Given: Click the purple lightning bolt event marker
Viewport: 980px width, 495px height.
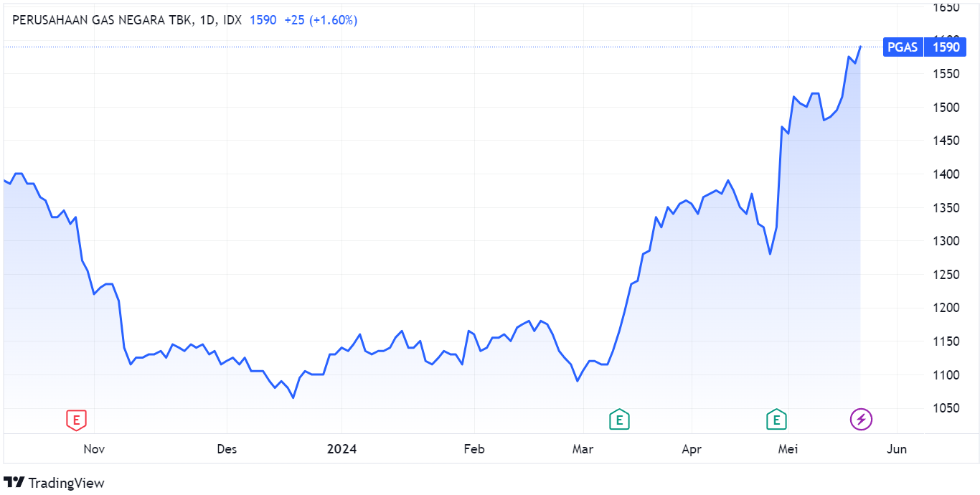Looking at the screenshot, I should (861, 419).
